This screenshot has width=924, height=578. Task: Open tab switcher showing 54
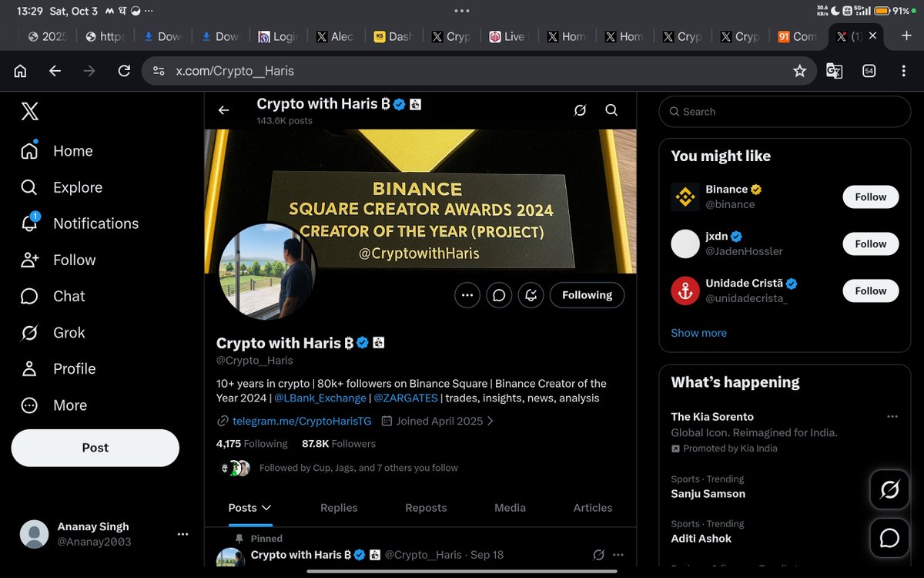[x=869, y=71]
